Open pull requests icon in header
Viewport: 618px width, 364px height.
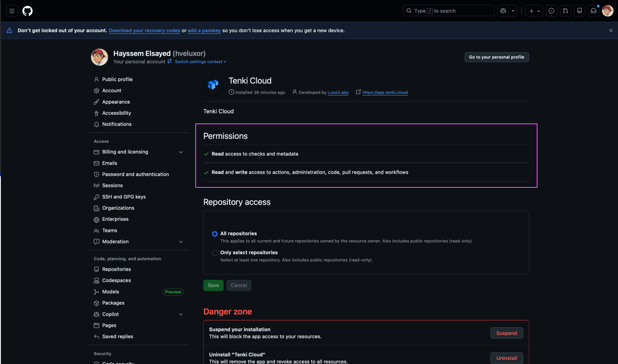(x=566, y=11)
